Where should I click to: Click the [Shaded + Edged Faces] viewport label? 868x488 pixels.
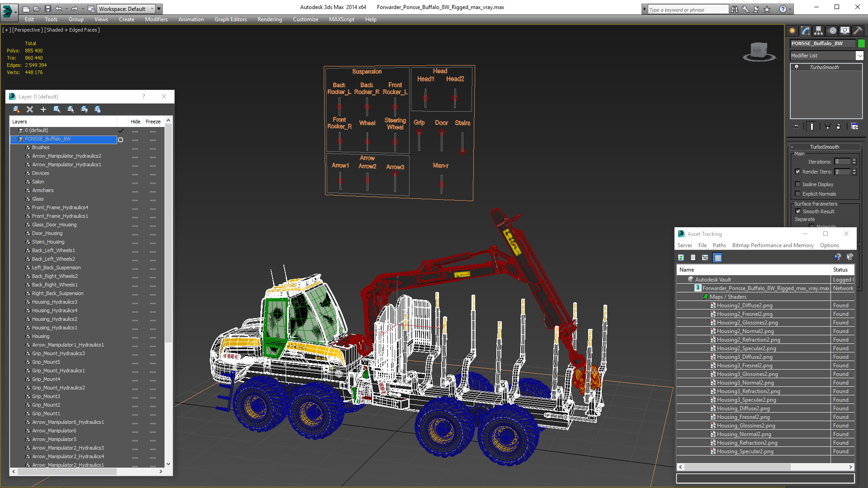72,30
